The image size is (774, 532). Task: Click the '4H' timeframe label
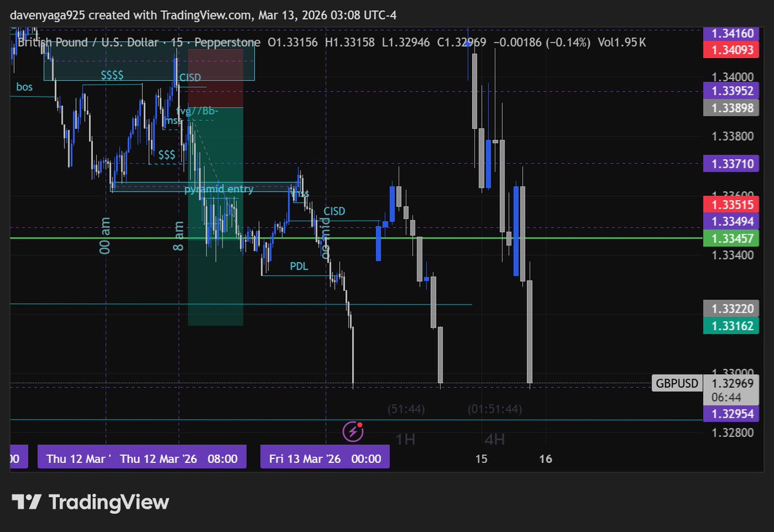pos(495,439)
